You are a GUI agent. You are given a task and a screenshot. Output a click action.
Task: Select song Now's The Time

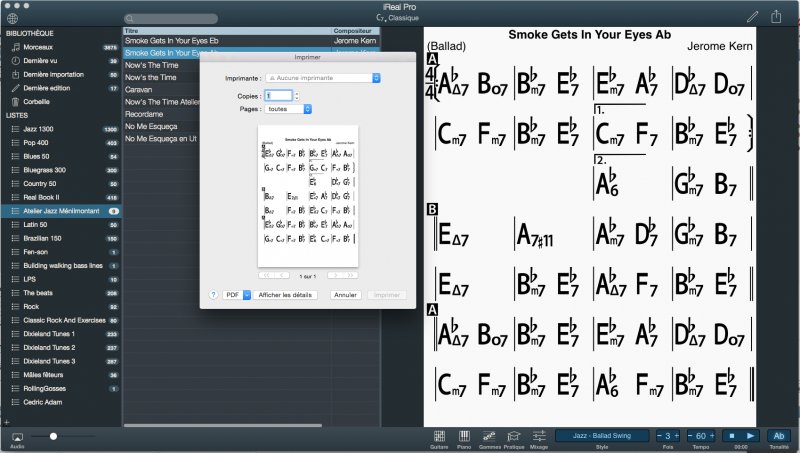click(x=152, y=65)
